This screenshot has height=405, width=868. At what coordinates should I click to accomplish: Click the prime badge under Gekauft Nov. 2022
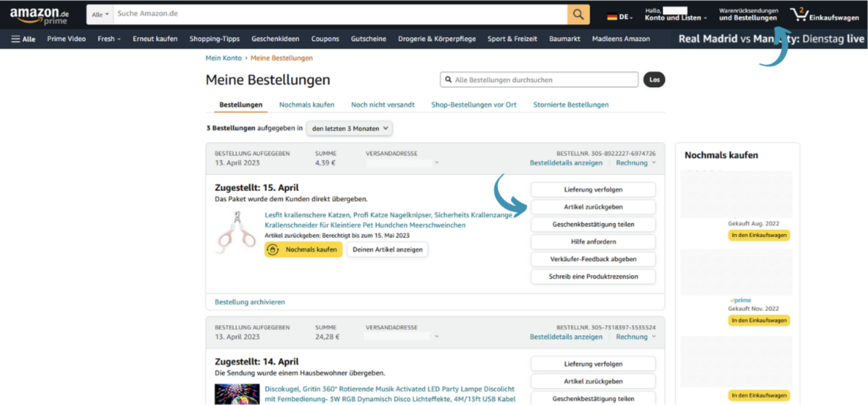point(741,300)
